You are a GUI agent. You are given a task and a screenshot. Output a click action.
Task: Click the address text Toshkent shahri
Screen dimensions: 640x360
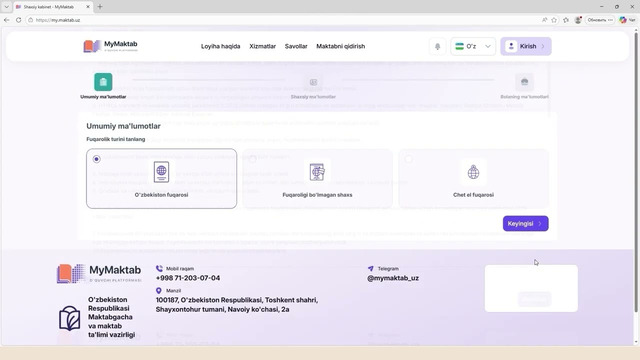pyautogui.click(x=291, y=300)
